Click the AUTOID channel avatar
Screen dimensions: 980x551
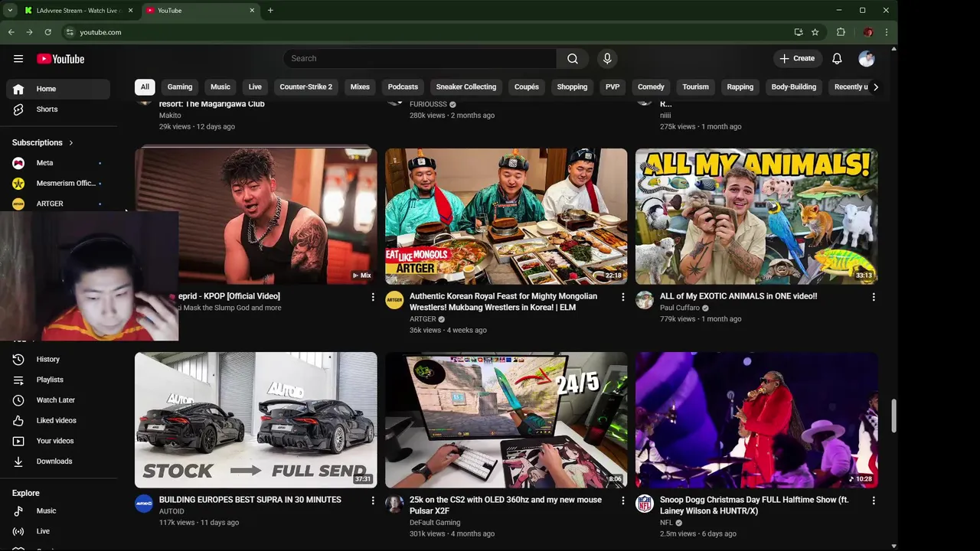click(x=144, y=504)
